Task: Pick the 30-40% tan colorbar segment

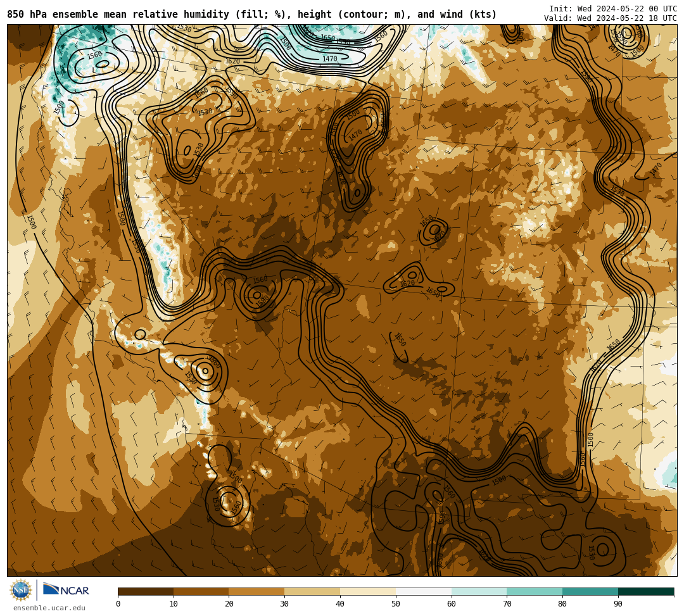Action: click(x=312, y=591)
